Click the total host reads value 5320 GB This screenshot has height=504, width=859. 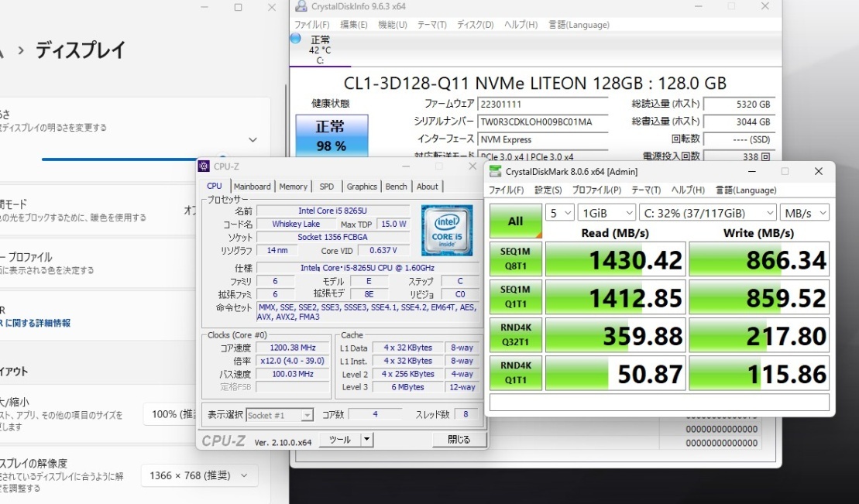[739, 104]
